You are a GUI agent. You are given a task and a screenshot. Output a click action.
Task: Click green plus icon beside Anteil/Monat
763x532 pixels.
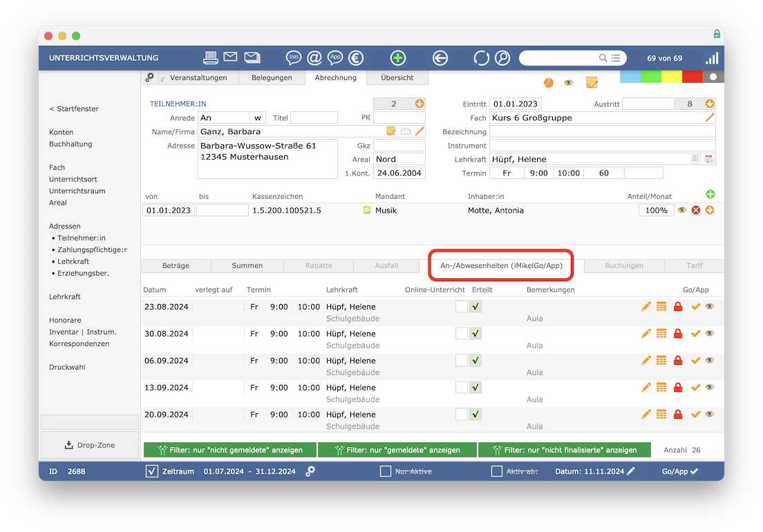(710, 194)
